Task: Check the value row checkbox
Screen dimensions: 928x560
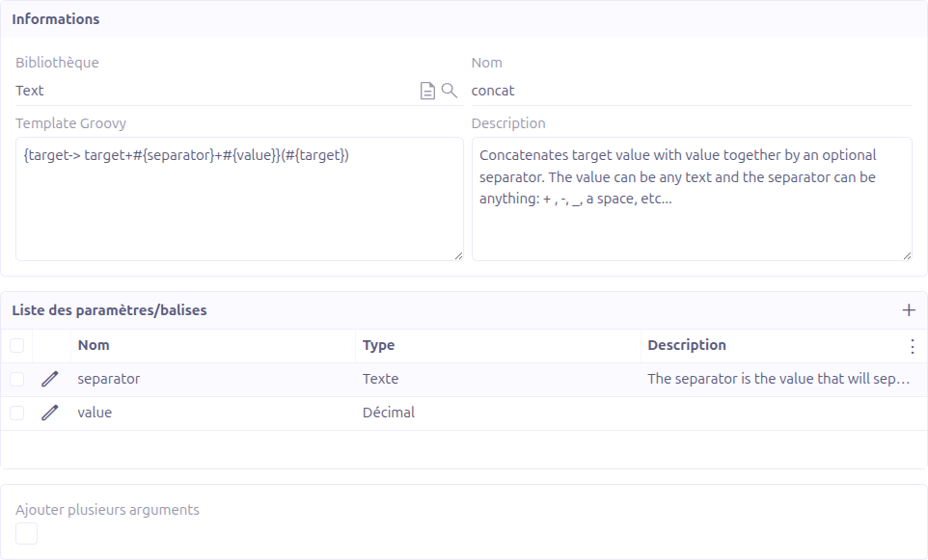Action: tap(17, 413)
